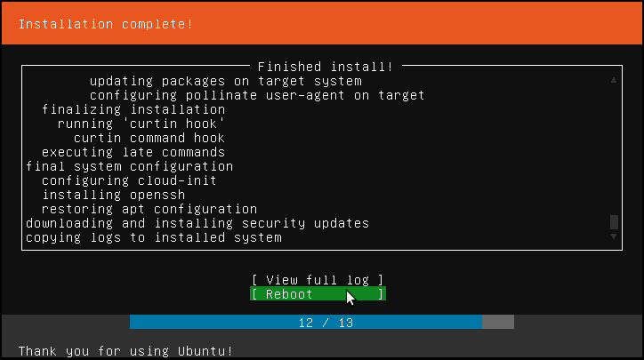Image resolution: width=644 pixels, height=360 pixels.
Task: Select 'updating packages on target system' line
Action: (x=225, y=81)
